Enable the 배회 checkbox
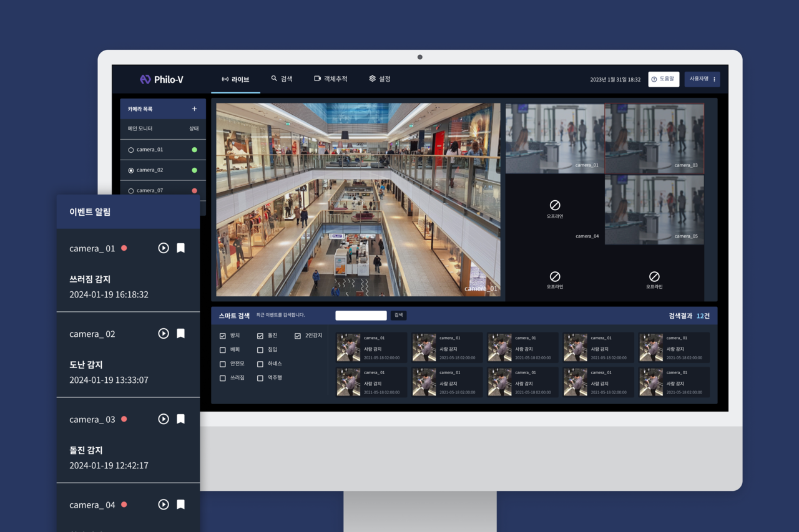This screenshot has height=532, width=799. (223, 351)
